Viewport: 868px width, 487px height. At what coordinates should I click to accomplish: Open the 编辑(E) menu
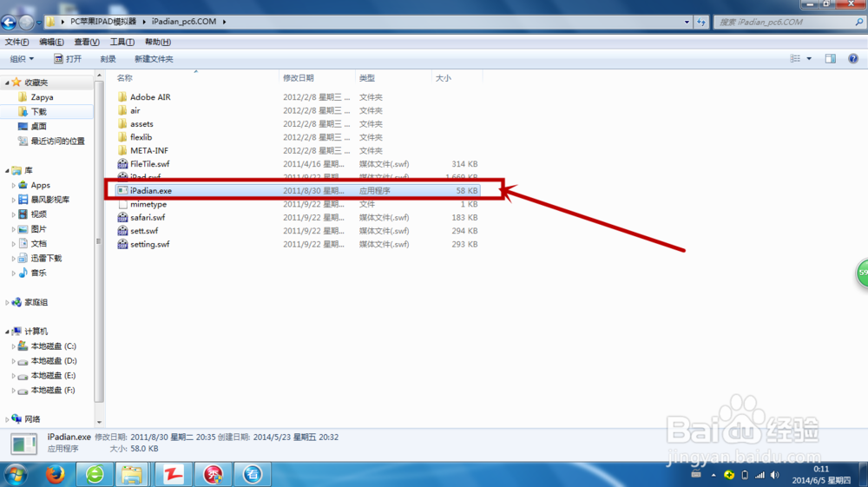point(51,42)
